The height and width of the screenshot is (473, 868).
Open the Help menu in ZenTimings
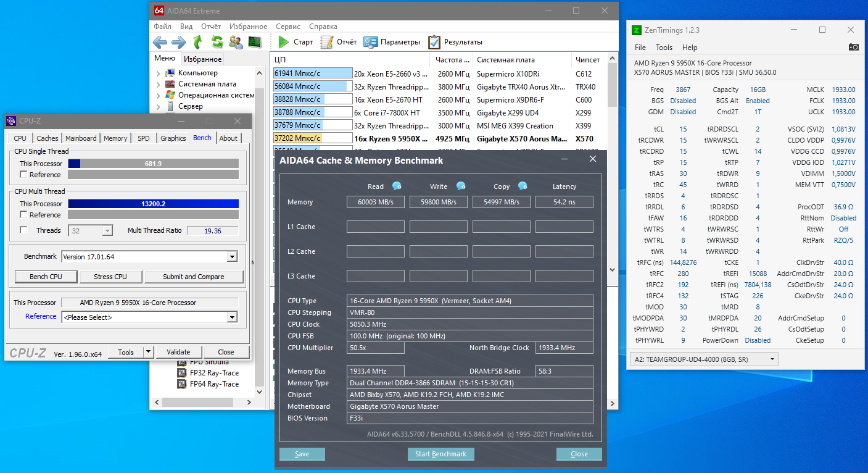click(690, 48)
